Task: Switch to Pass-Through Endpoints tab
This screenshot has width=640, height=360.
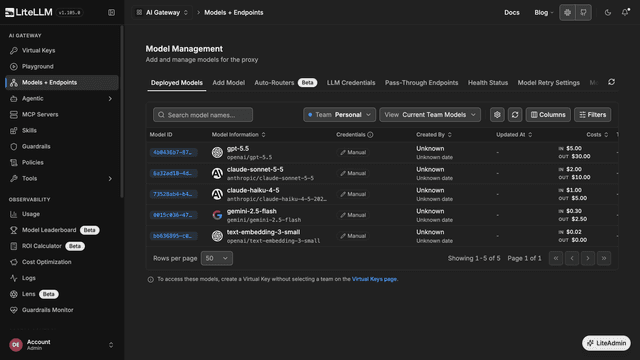Action: (421, 83)
